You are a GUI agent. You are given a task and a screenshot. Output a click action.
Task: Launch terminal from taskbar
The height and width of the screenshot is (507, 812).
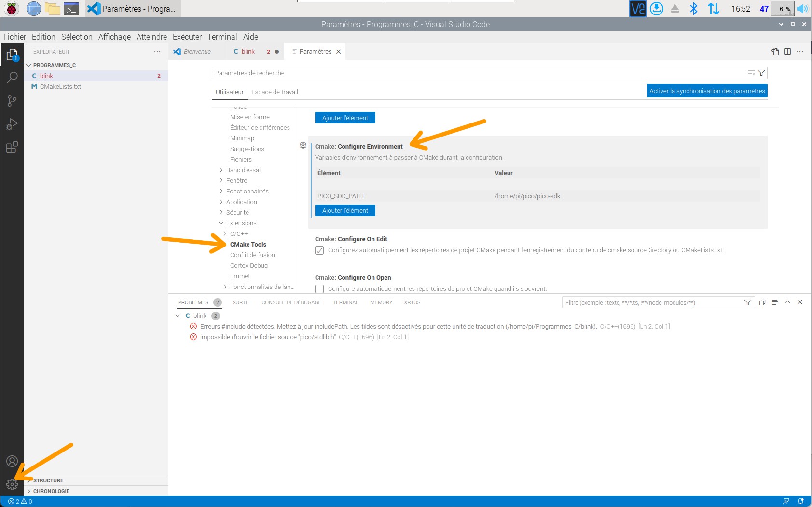[x=71, y=9]
